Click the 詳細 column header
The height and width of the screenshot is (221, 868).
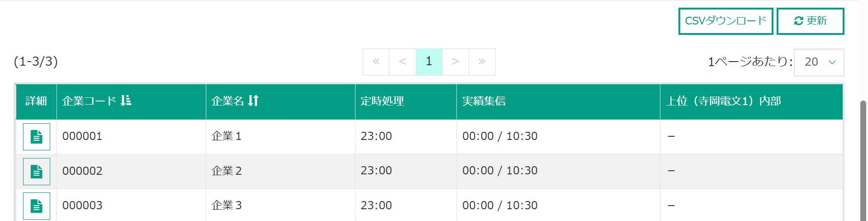coord(36,101)
